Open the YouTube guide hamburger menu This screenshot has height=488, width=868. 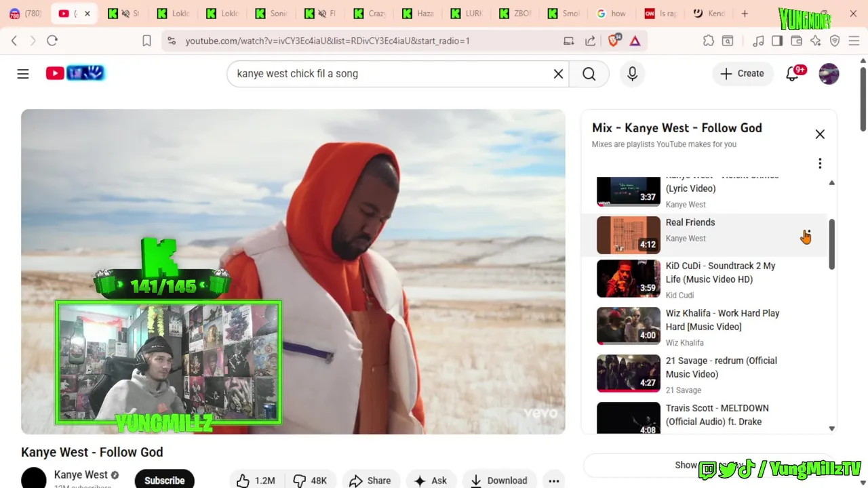coord(23,73)
